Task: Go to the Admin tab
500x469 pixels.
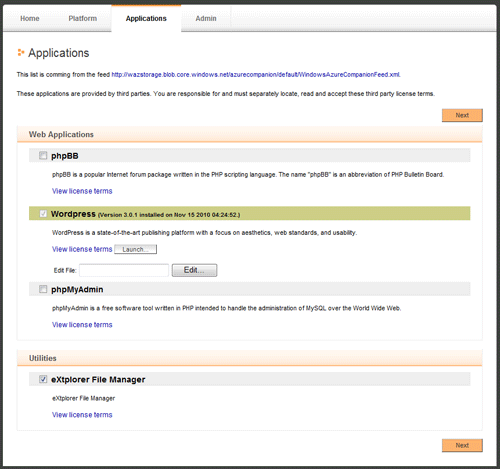Action: (206, 18)
